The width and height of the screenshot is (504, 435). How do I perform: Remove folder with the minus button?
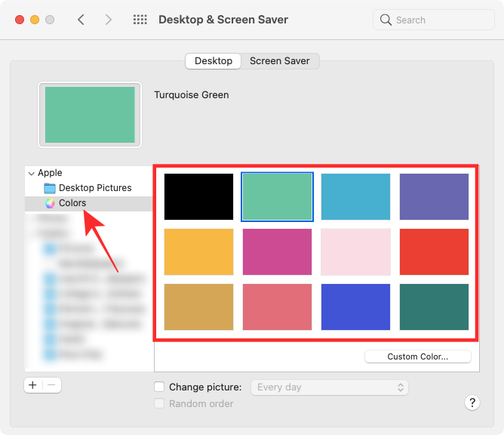click(51, 385)
